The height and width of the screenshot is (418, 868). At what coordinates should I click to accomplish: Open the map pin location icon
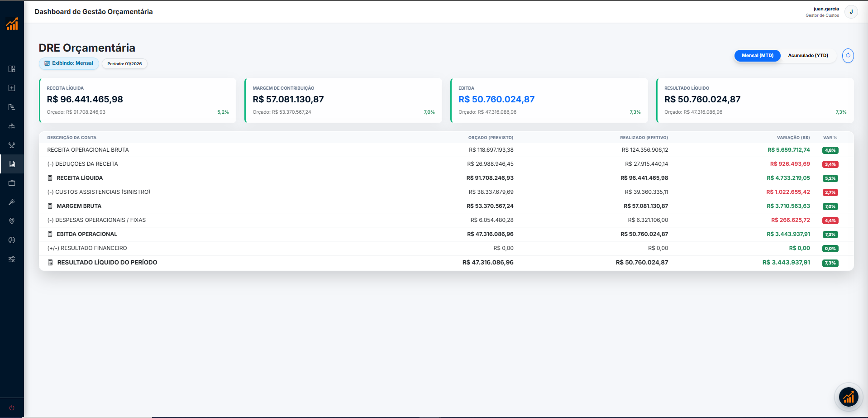(x=12, y=221)
